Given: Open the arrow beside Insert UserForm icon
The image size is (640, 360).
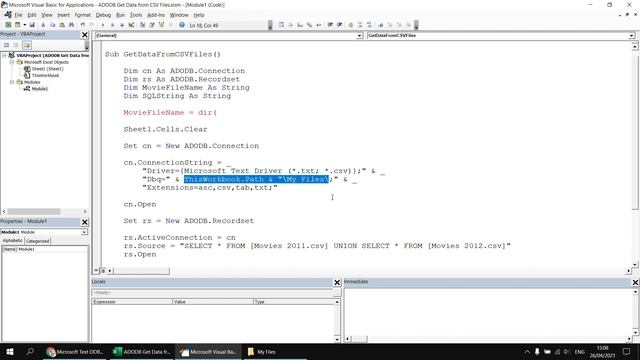Looking at the screenshot, I should tap(25, 25).
